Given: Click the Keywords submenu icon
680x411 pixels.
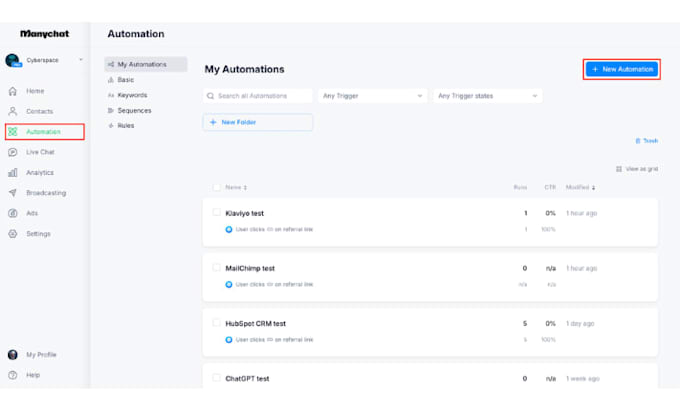Looking at the screenshot, I should [x=111, y=95].
